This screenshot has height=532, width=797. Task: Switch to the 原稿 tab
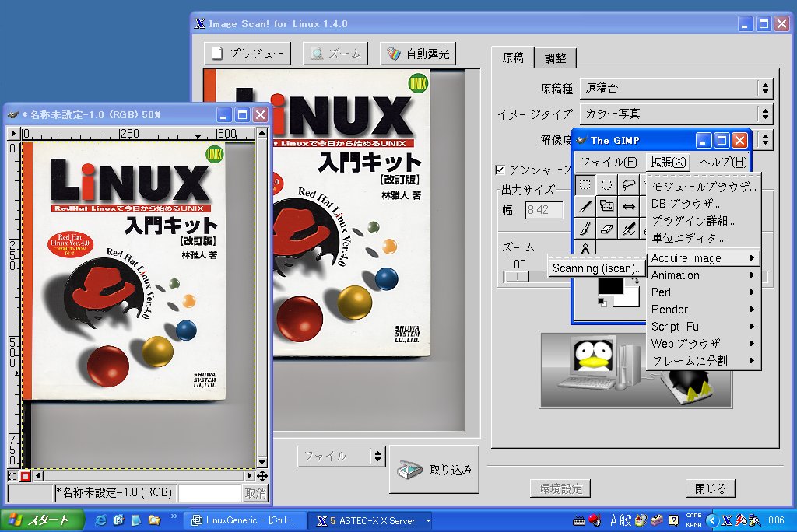click(x=512, y=58)
